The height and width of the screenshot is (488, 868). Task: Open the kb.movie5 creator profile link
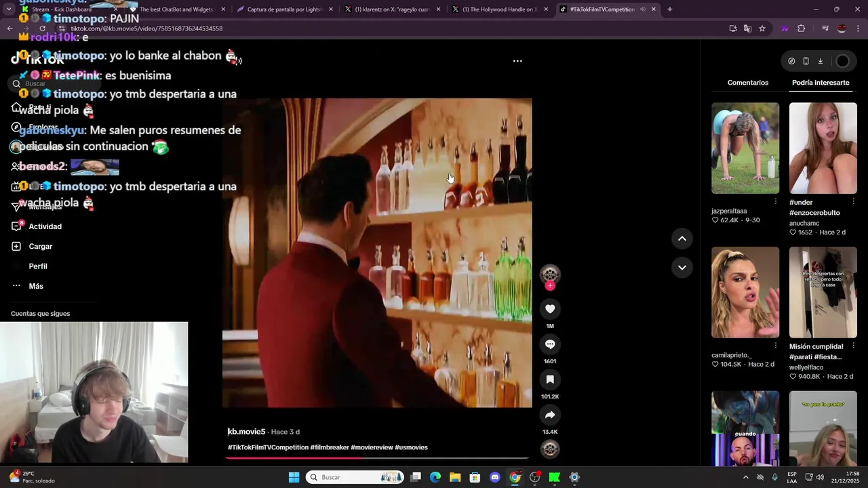click(247, 432)
